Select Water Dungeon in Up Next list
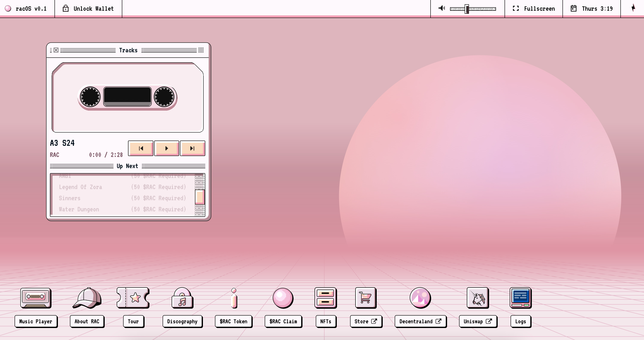The height and width of the screenshot is (340, 644). [x=122, y=209]
